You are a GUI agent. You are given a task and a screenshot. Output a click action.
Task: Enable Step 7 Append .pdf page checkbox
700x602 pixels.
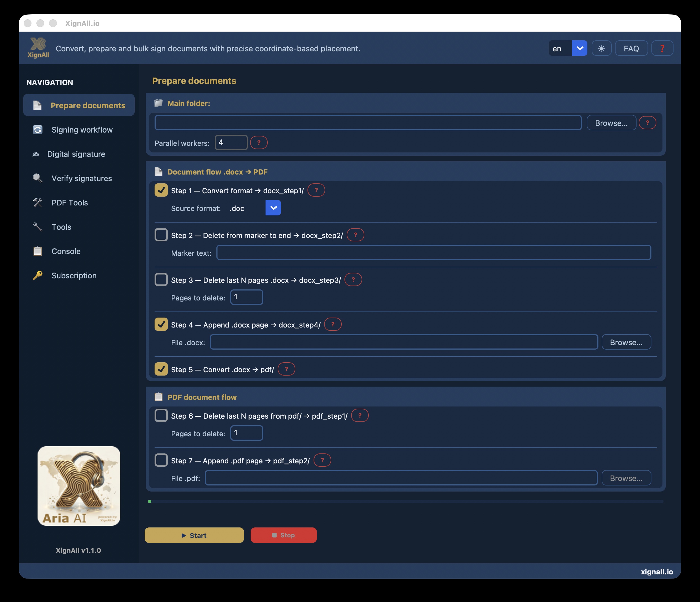click(x=161, y=460)
